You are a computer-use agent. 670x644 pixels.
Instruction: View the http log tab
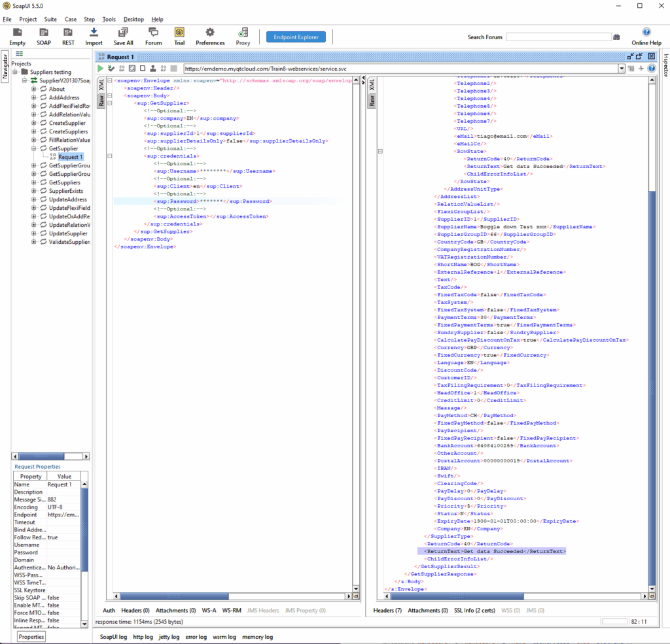[x=143, y=636]
